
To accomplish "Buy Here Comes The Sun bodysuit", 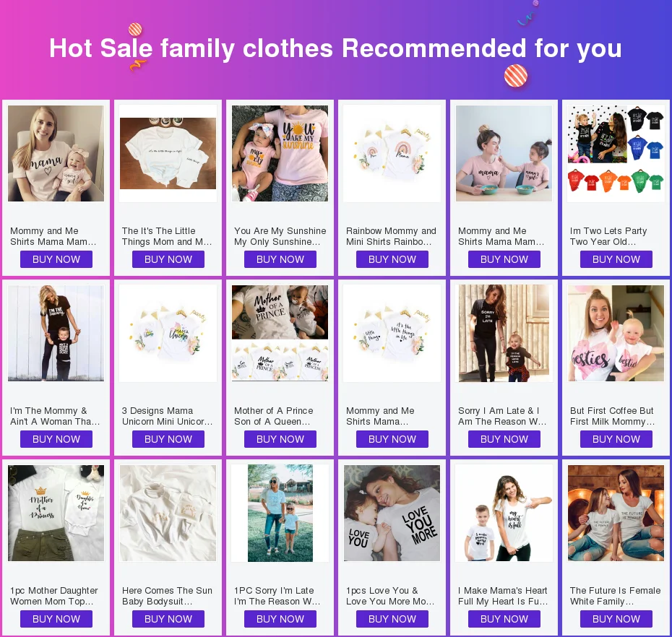I will [168, 619].
